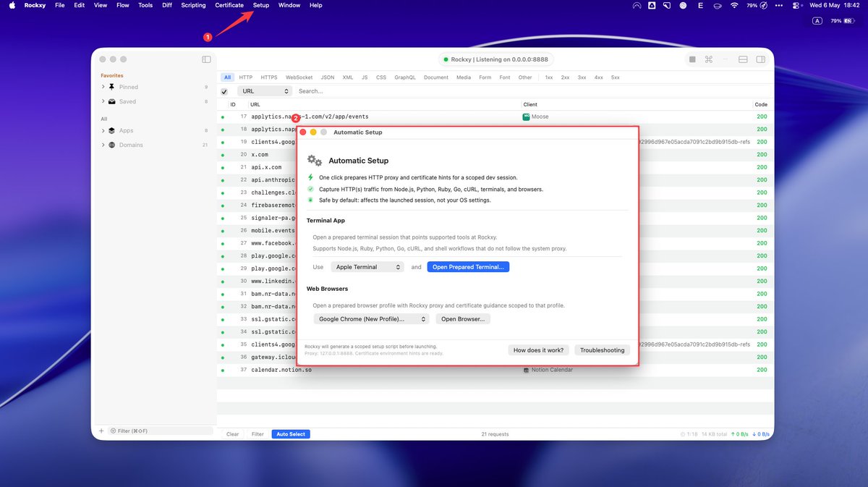868x487 pixels.
Task: Click the Pinned pin icon in sidebar
Action: [112, 87]
